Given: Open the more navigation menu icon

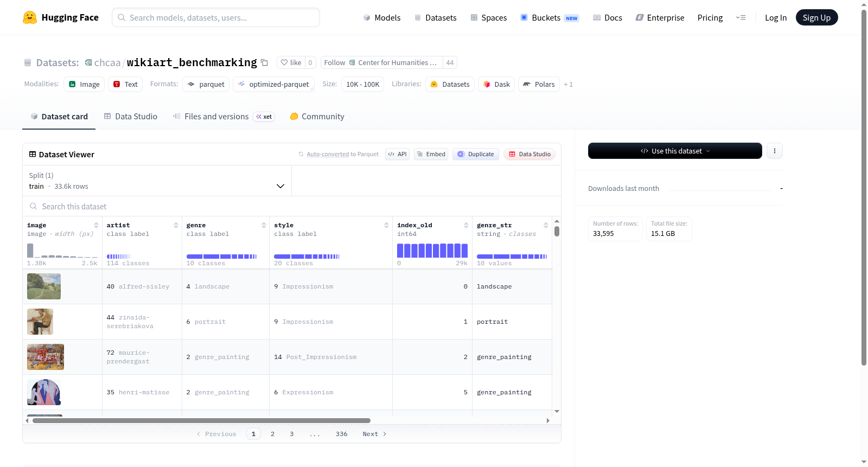Looking at the screenshot, I should point(741,17).
